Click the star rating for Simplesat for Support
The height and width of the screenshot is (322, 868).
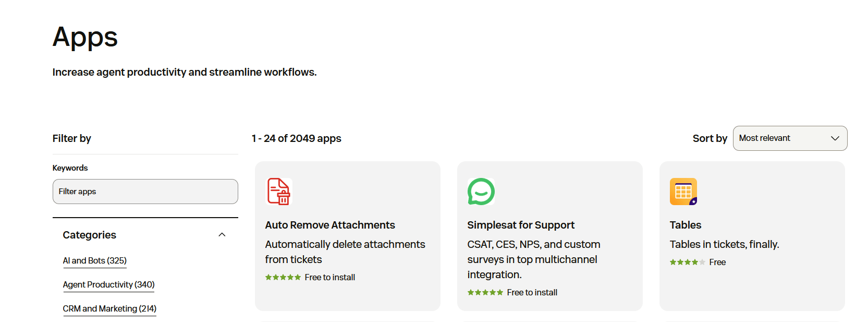(x=485, y=292)
